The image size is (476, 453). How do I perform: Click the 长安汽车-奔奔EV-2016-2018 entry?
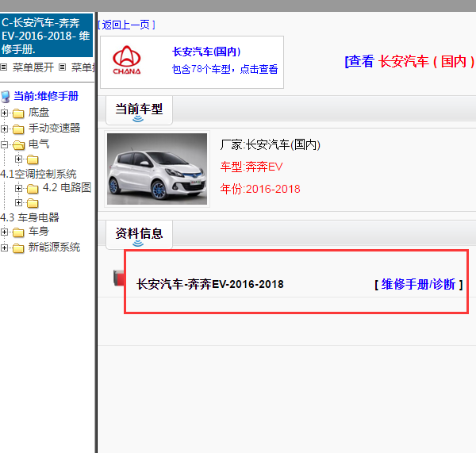click(209, 285)
